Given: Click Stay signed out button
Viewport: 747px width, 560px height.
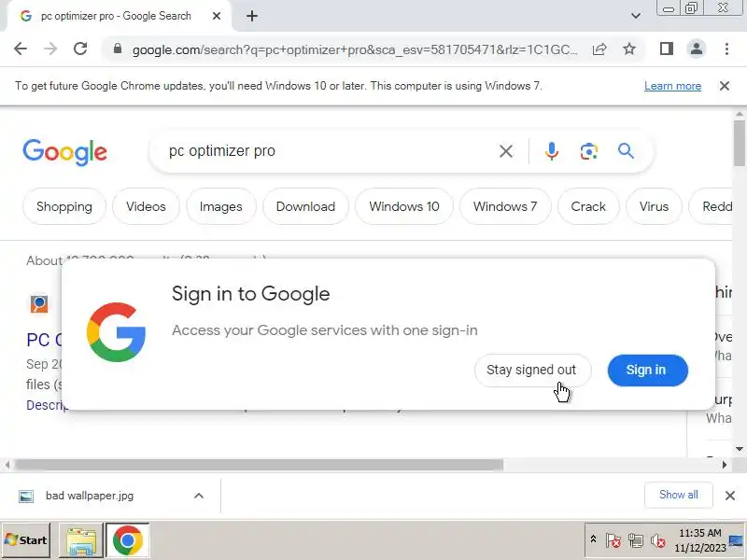Looking at the screenshot, I should [x=532, y=370].
